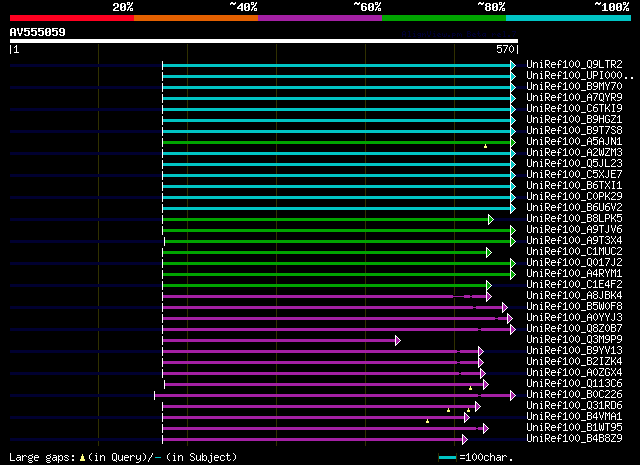This screenshot has width=640, height=465.
Task: Click the UniRef100_B6U6V2 label
Action: pyautogui.click(x=574, y=208)
